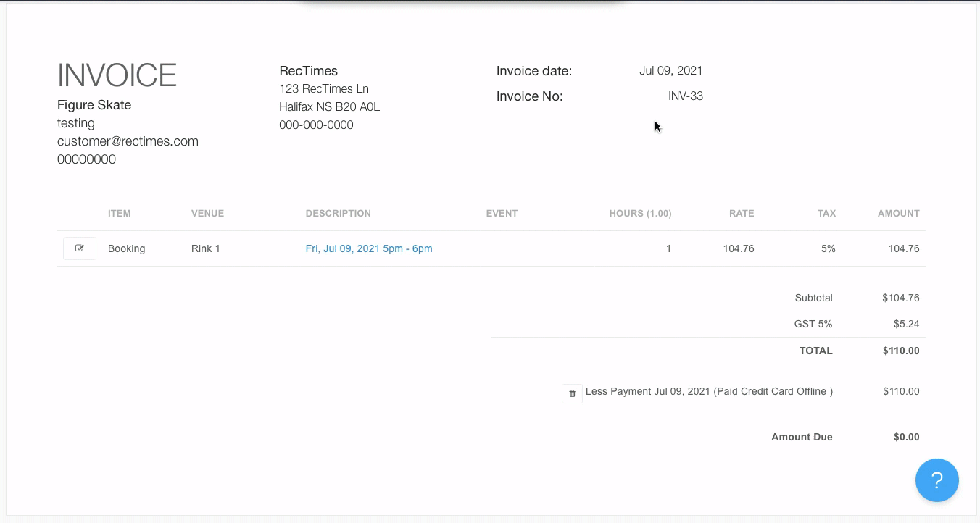Click the Rink 1 venue cell
The height and width of the screenshot is (523, 980).
(x=206, y=248)
